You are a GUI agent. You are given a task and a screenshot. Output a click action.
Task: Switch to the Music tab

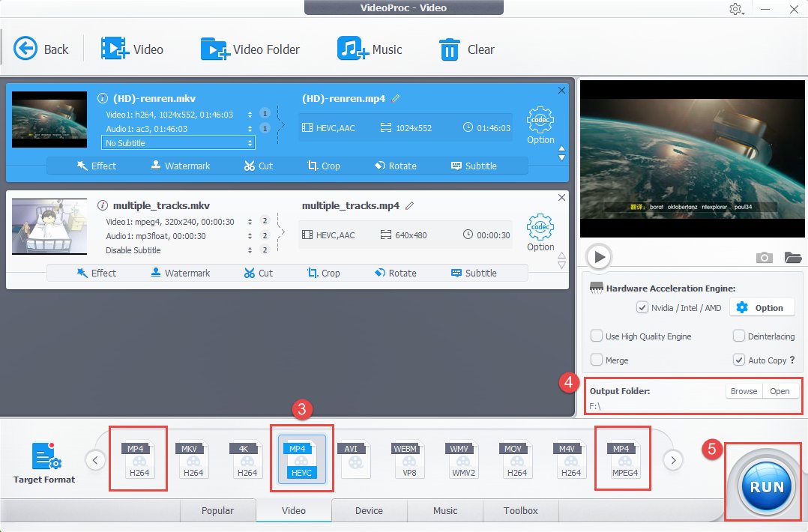[x=445, y=510]
